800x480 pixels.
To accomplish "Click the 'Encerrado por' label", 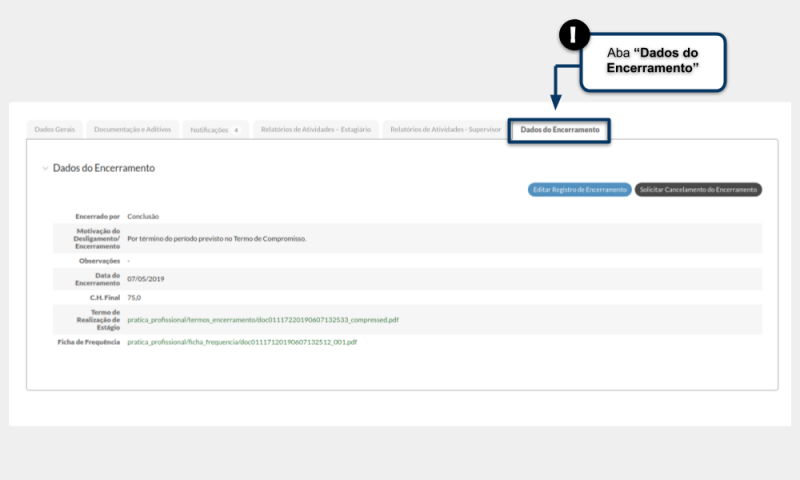I will pyautogui.click(x=97, y=217).
